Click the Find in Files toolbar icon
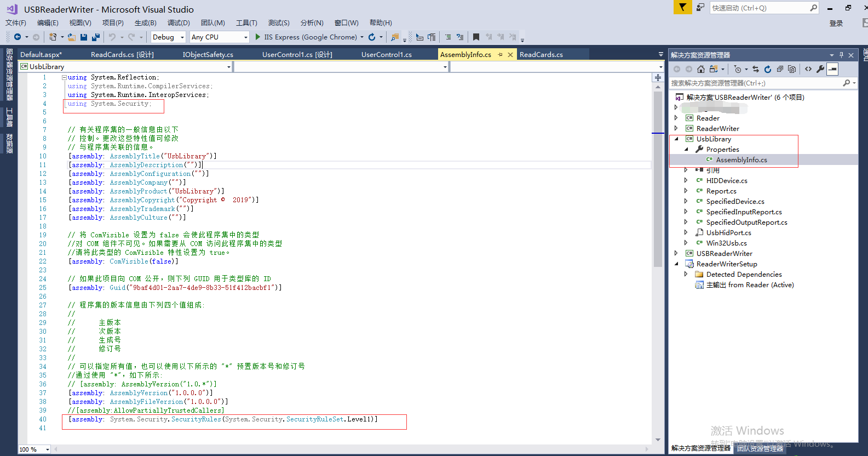Viewport: 868px width, 456px height. click(394, 37)
